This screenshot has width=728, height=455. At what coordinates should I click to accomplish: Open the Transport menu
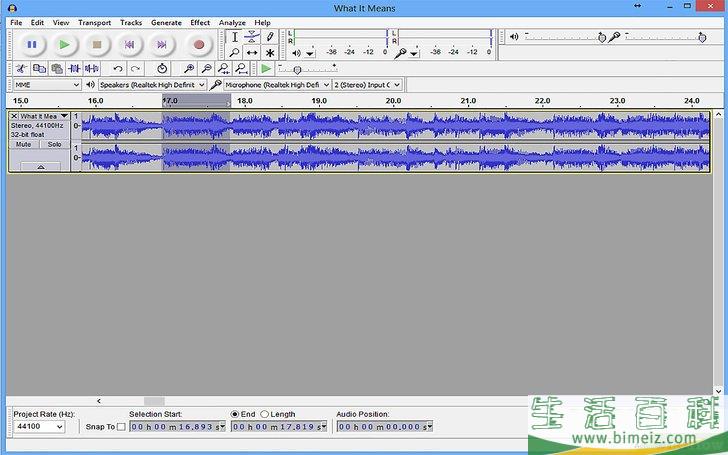95,22
